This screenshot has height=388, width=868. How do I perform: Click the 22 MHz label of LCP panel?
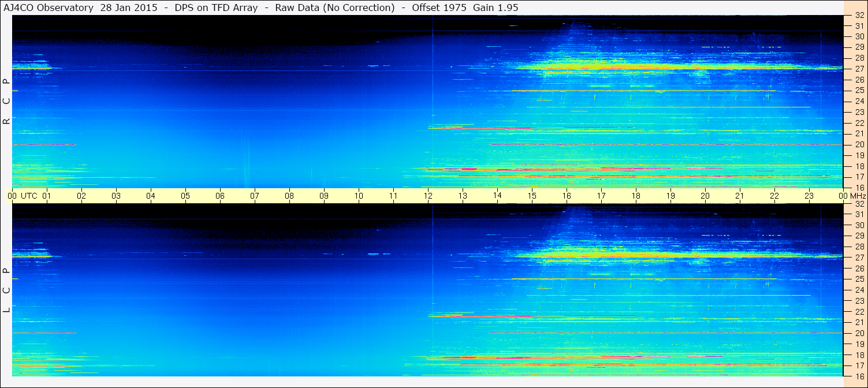coord(859,311)
